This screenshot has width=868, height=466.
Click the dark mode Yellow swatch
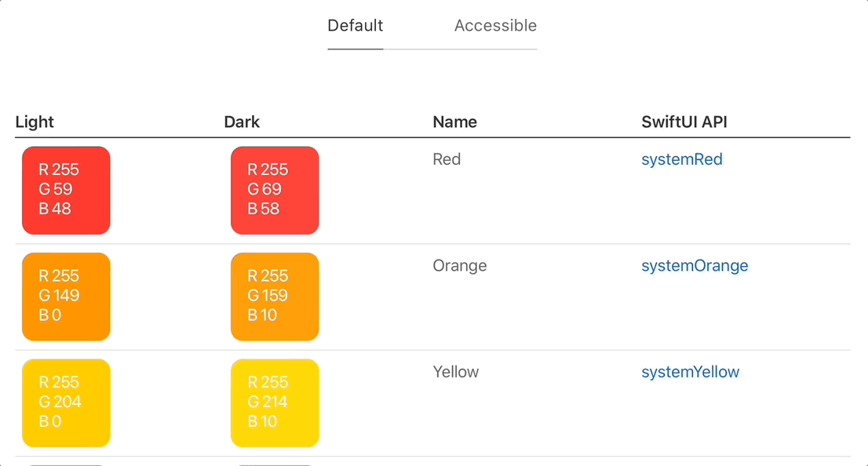click(275, 402)
